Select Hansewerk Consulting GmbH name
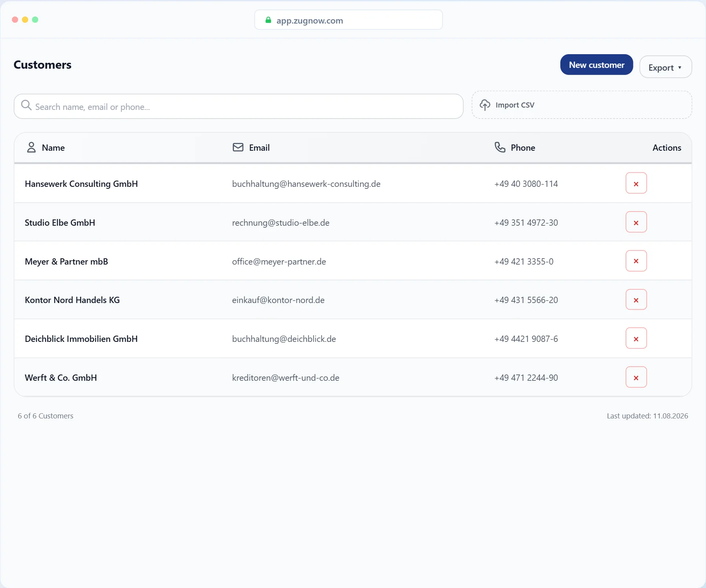Viewport: 706px width, 588px height. (x=81, y=184)
